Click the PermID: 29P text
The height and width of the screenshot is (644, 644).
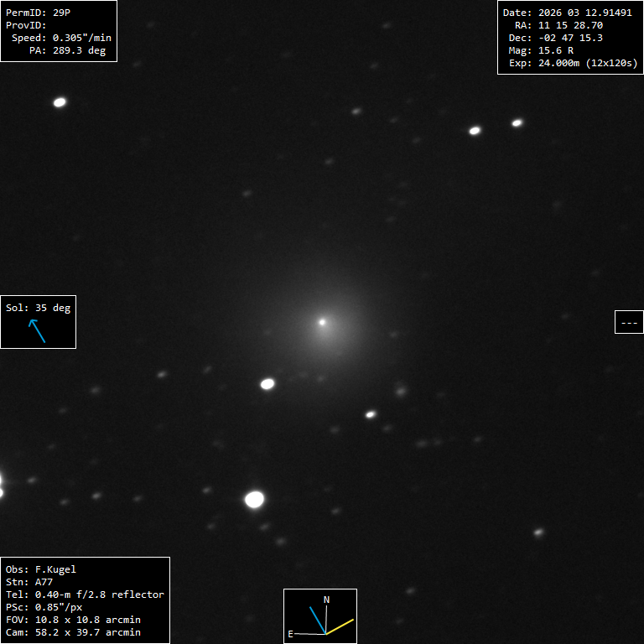coord(39,13)
